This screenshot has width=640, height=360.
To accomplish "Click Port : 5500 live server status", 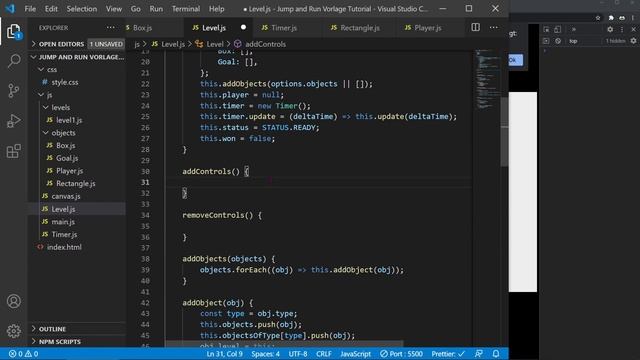I will [401, 354].
